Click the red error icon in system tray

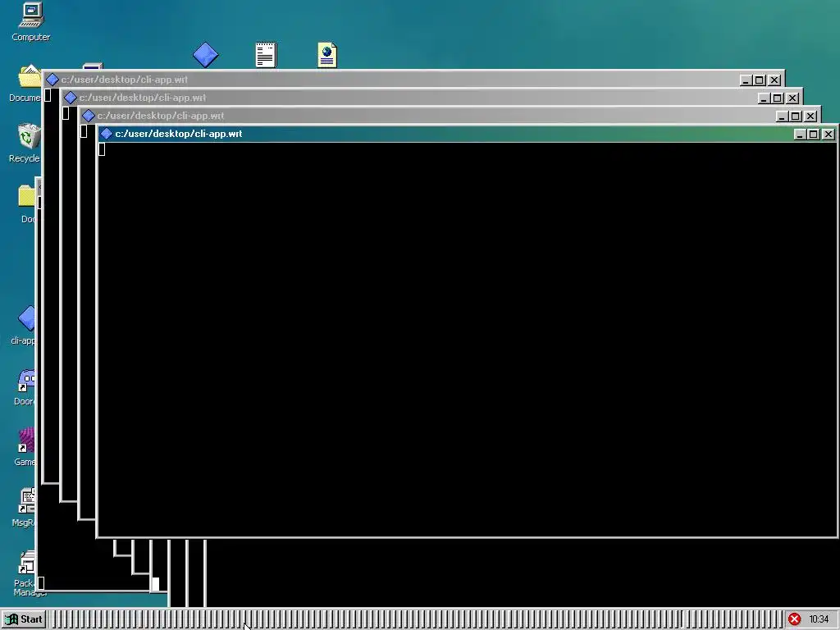[x=794, y=619]
